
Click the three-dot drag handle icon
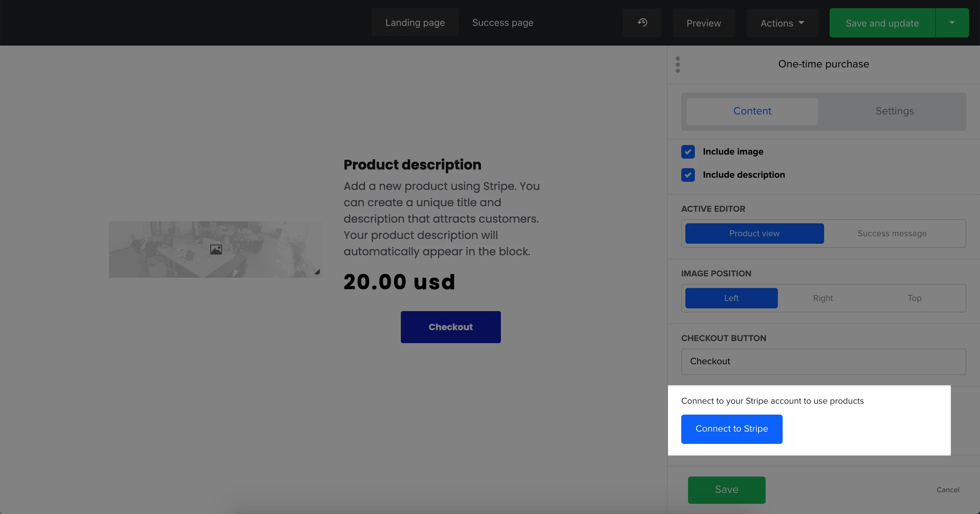pyautogui.click(x=677, y=65)
